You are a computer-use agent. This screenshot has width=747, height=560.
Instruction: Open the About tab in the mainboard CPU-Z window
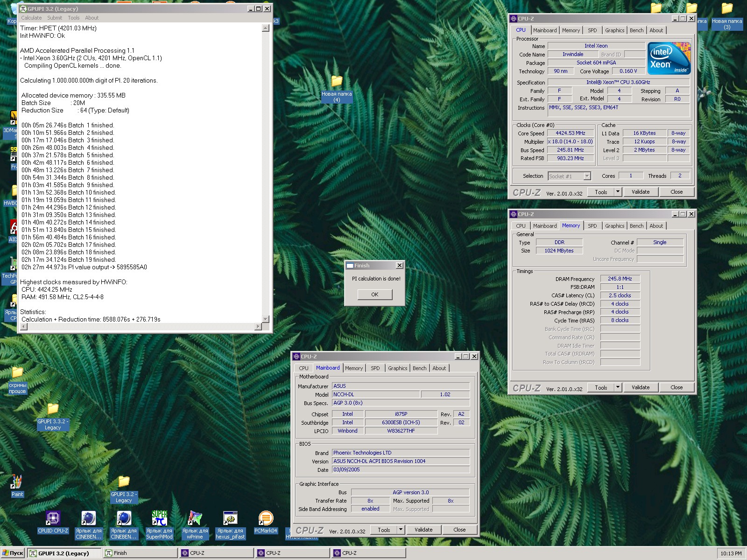439,368
